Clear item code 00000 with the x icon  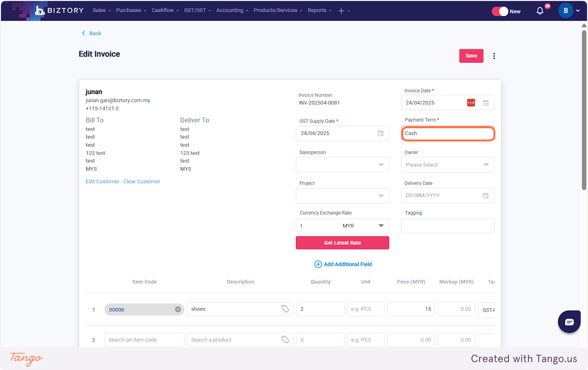pyautogui.click(x=178, y=309)
